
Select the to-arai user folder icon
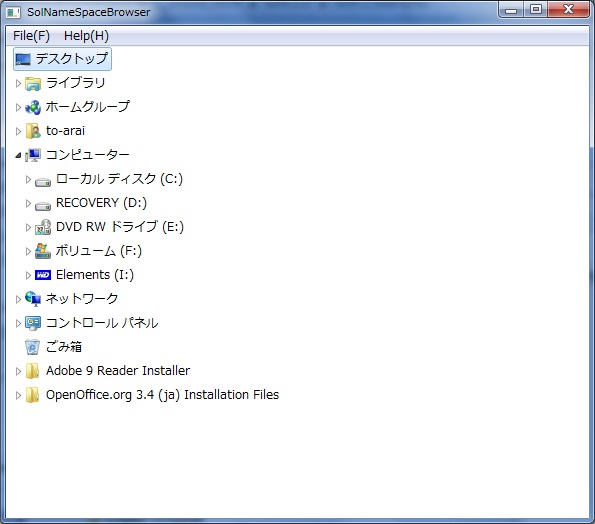click(33, 131)
